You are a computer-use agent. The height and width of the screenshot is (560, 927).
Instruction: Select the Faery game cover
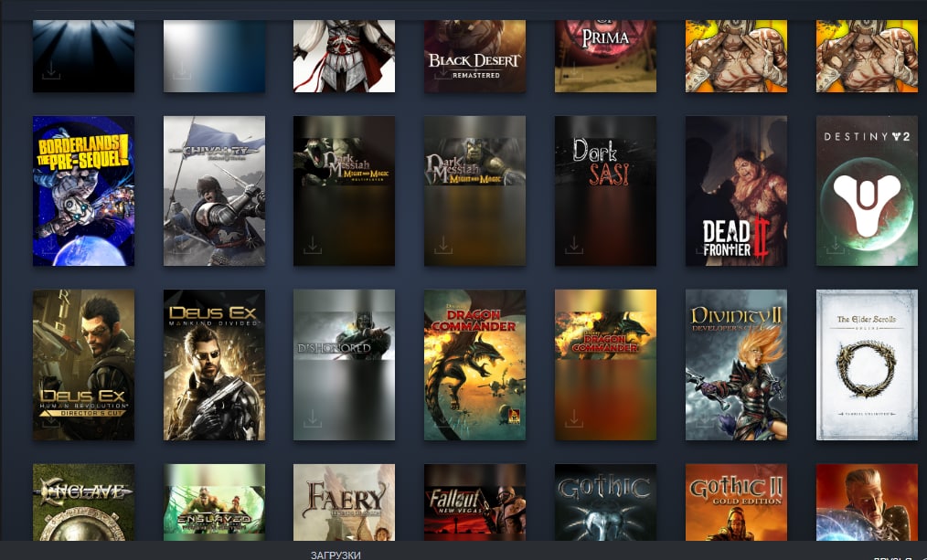(344, 502)
